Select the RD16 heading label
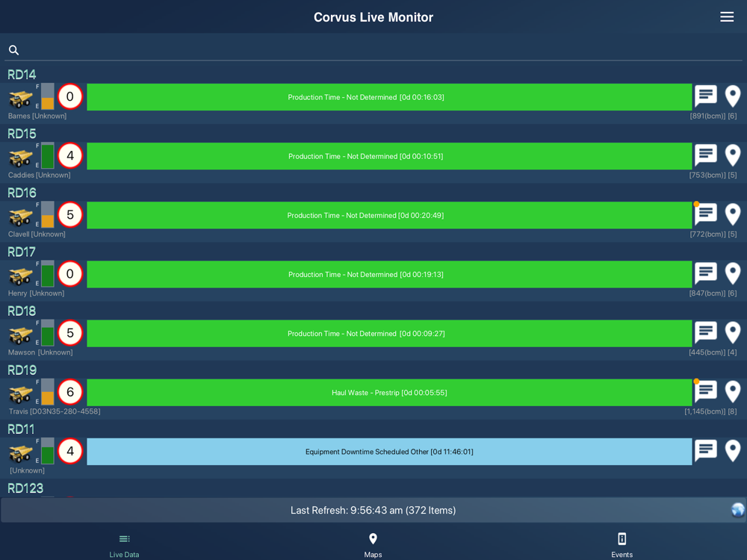Screen dimensions: 747x560 coord(22,193)
